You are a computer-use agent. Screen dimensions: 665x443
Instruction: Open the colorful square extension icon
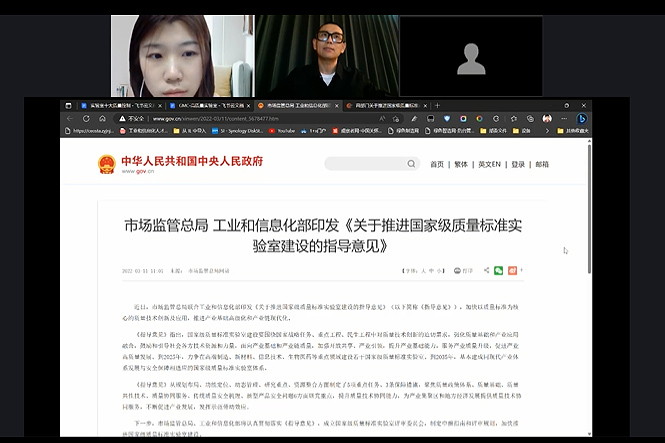[463, 119]
